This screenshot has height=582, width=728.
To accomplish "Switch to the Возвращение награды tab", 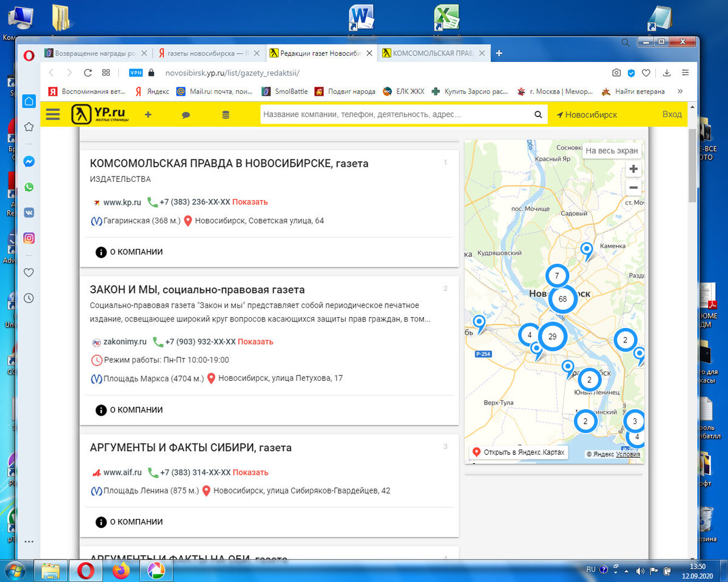I will [96, 53].
